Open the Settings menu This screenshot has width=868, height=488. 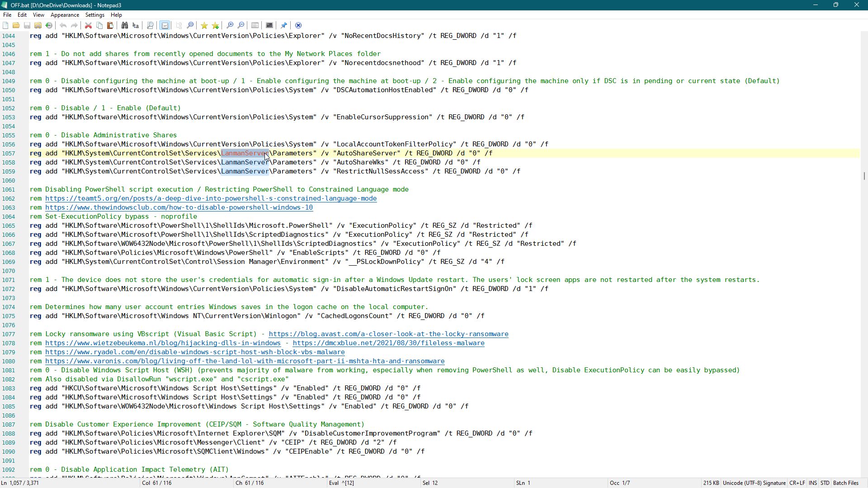[95, 15]
